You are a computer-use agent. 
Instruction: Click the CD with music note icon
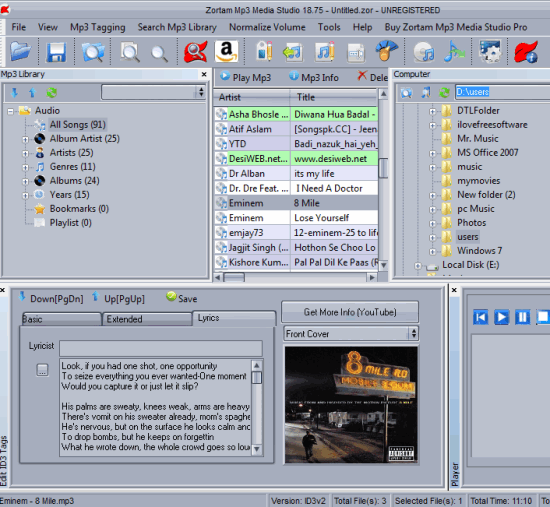coord(424,52)
